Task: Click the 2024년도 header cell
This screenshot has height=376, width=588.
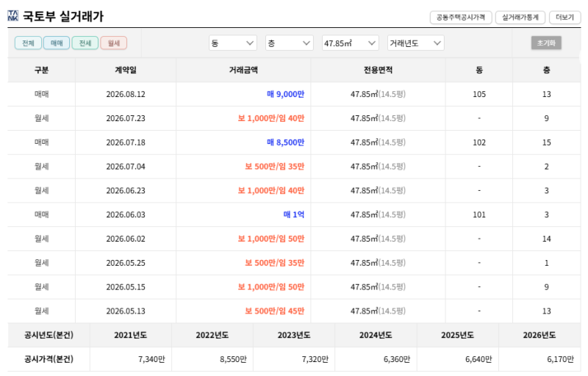Action: point(376,335)
